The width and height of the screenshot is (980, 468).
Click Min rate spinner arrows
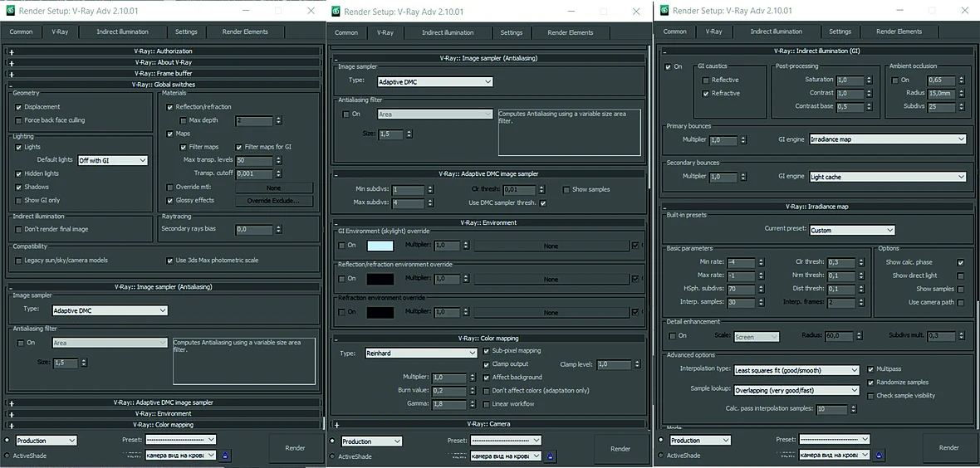coord(762,262)
